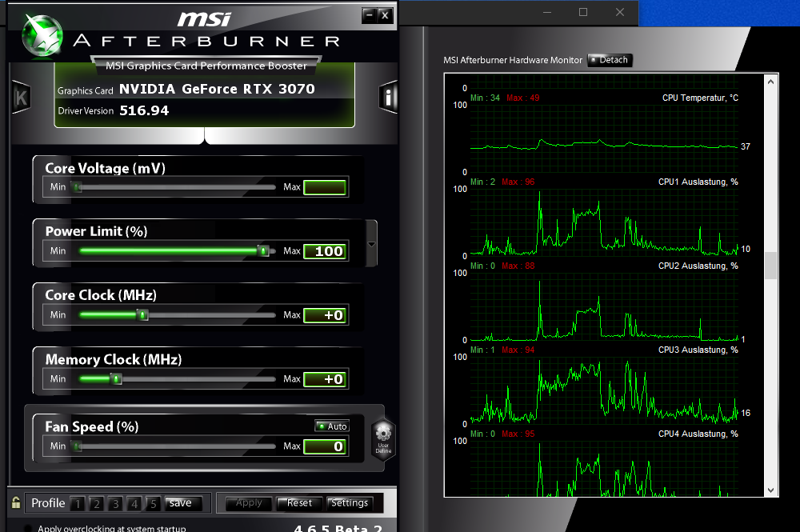Click the CPU Temperatur graph label

coord(700,98)
